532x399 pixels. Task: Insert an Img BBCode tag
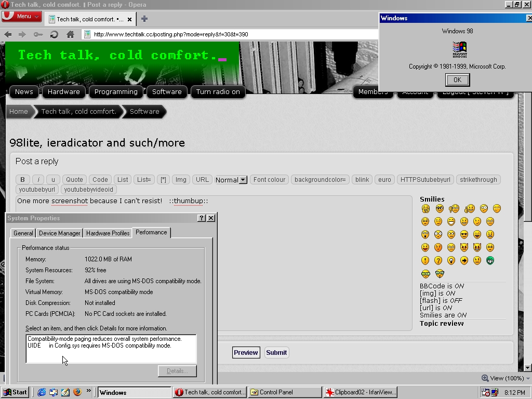coord(181,179)
